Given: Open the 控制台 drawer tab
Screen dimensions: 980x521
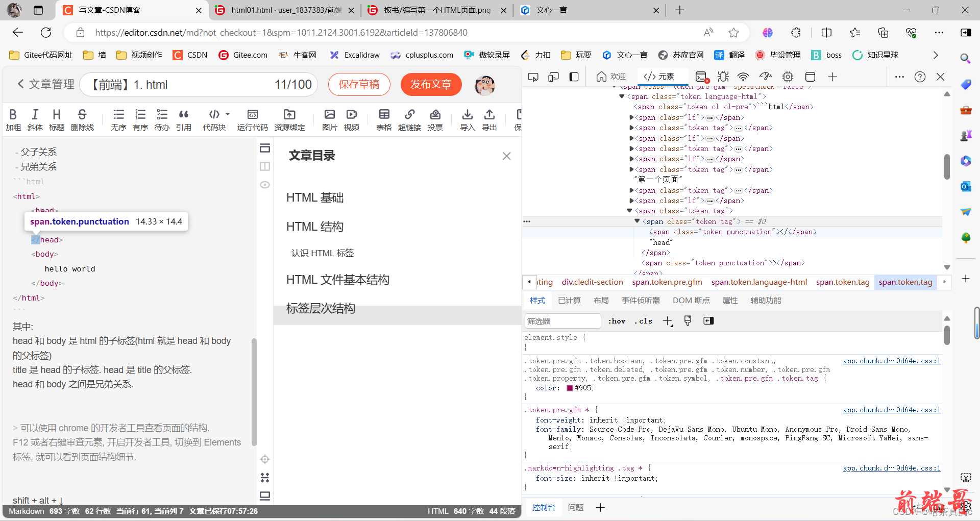Looking at the screenshot, I should pyautogui.click(x=544, y=508).
